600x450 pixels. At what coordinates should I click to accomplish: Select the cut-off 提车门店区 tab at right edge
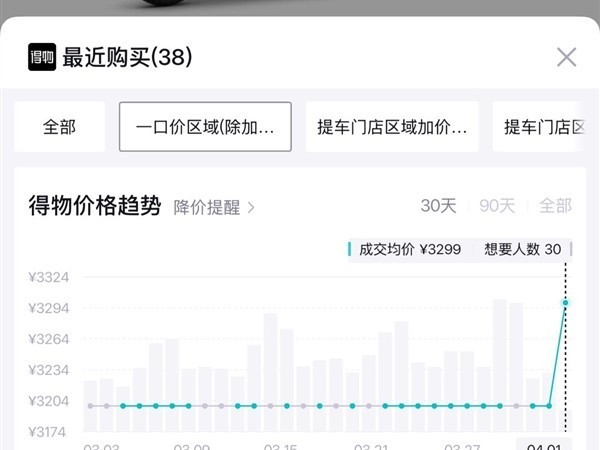click(543, 127)
